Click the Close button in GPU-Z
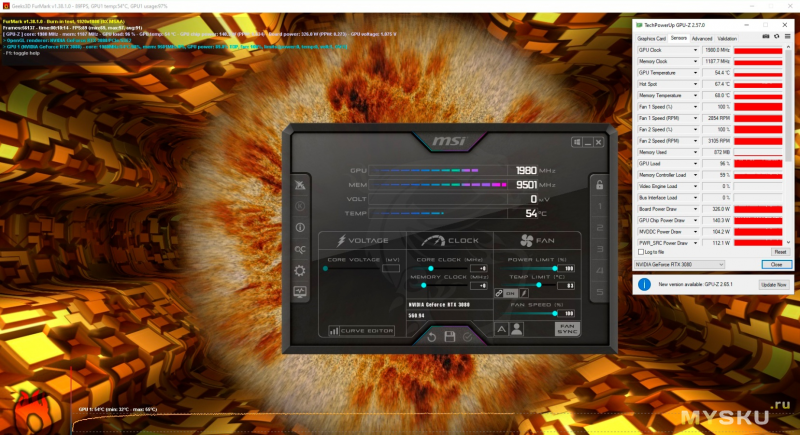The width and height of the screenshot is (800, 435). (777, 264)
